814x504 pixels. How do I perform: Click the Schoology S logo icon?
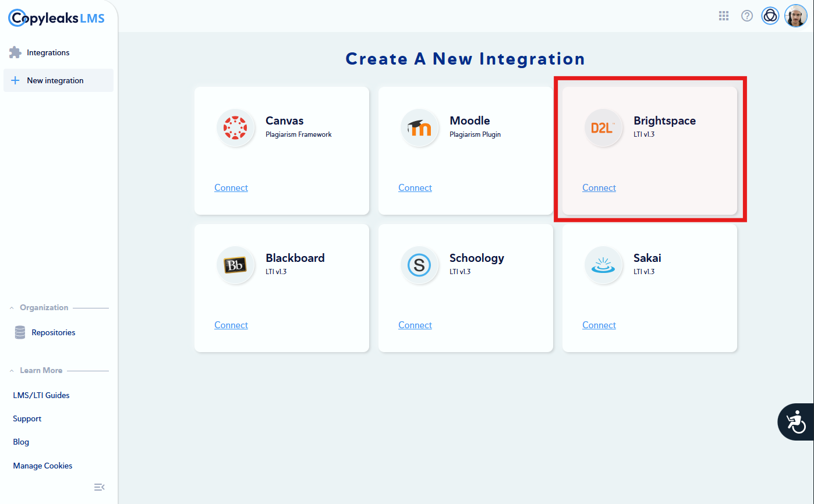pos(420,265)
